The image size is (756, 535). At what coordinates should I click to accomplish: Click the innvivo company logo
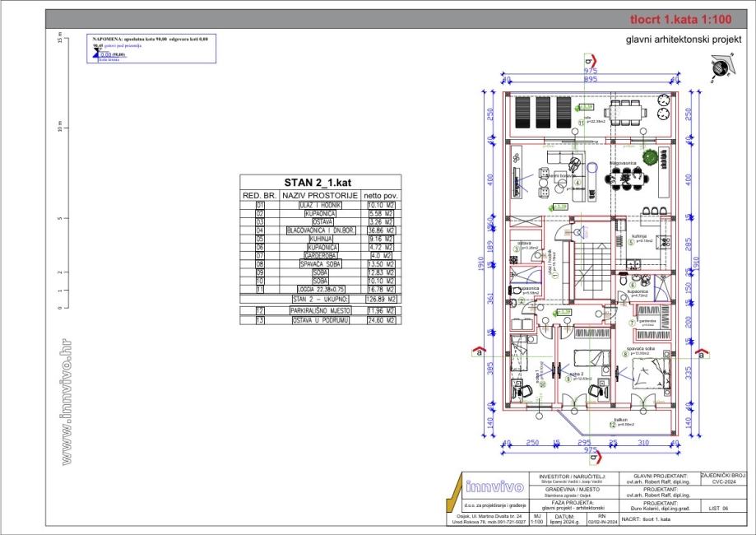494,486
